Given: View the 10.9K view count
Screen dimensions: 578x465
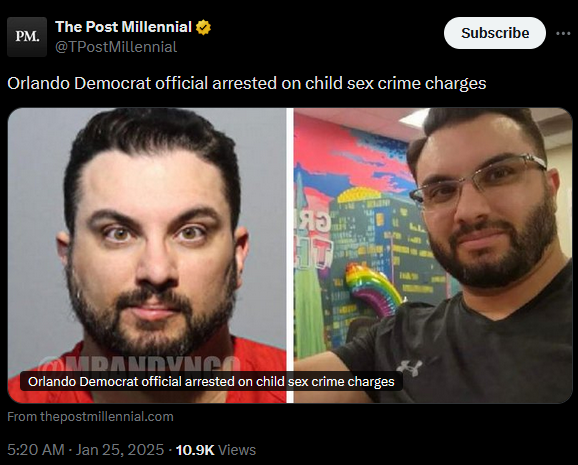Looking at the screenshot, I should 195,450.
